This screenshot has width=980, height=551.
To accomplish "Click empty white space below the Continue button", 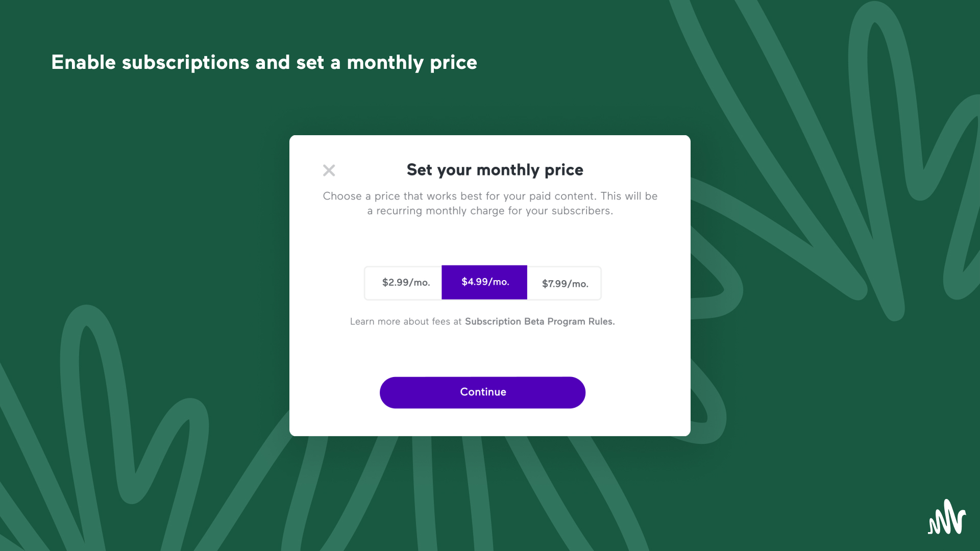I will (482, 422).
